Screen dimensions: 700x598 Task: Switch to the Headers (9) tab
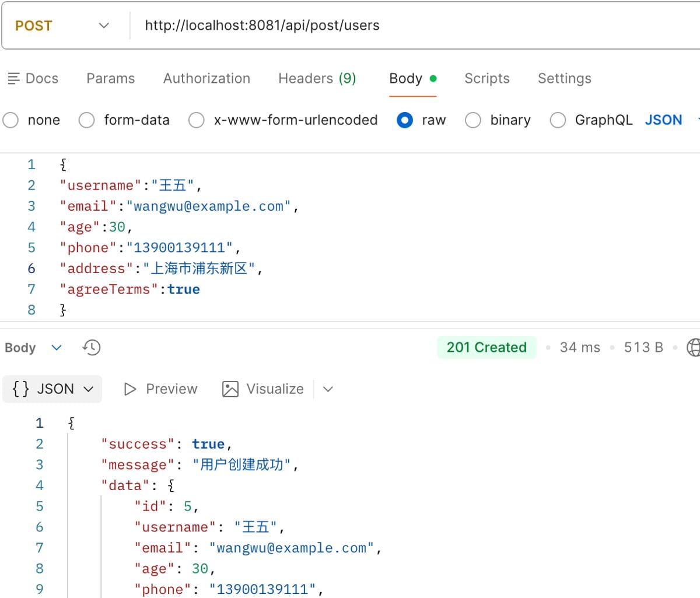click(317, 79)
